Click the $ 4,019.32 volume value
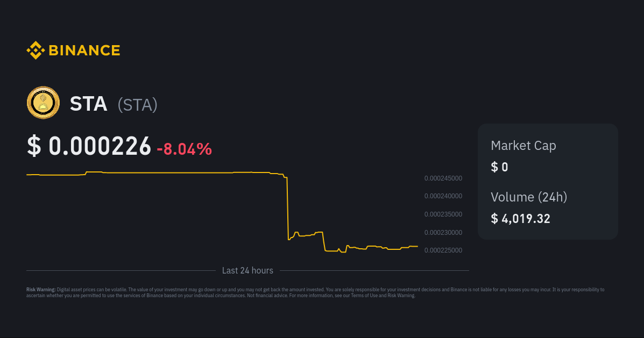 click(520, 219)
